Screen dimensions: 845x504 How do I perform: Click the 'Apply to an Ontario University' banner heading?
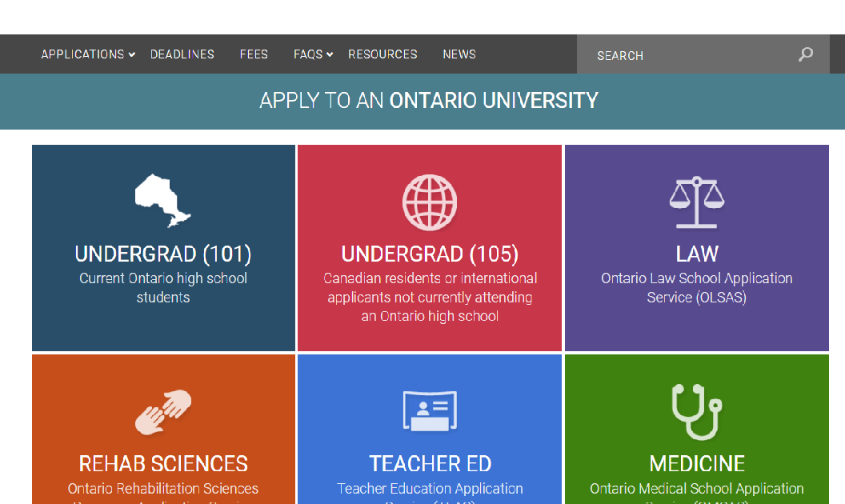pyautogui.click(x=429, y=101)
